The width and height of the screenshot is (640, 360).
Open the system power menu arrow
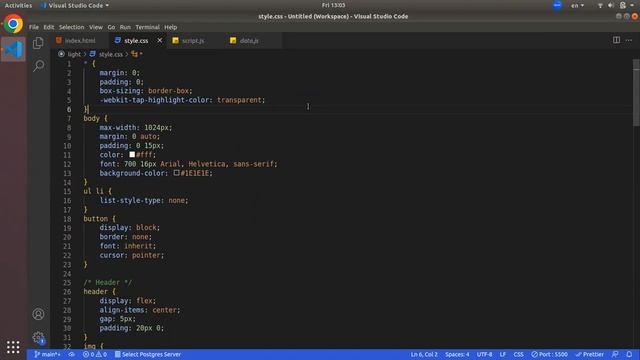point(632,5)
